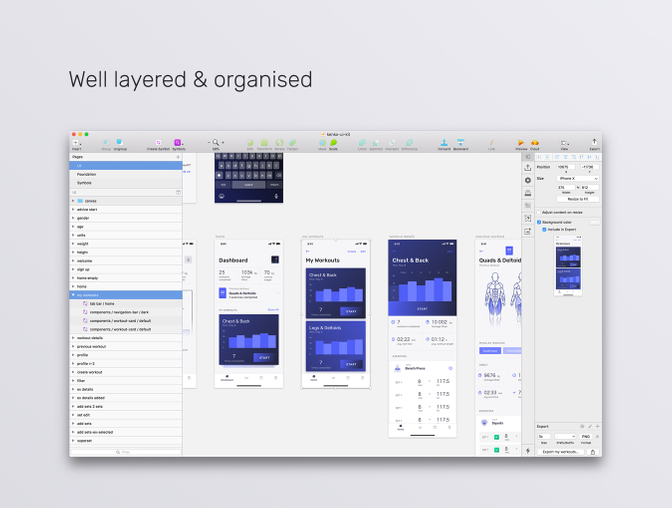Image resolution: width=672 pixels, height=508 pixels.
Task: Open the export PNG format dropdown
Action: [586, 436]
